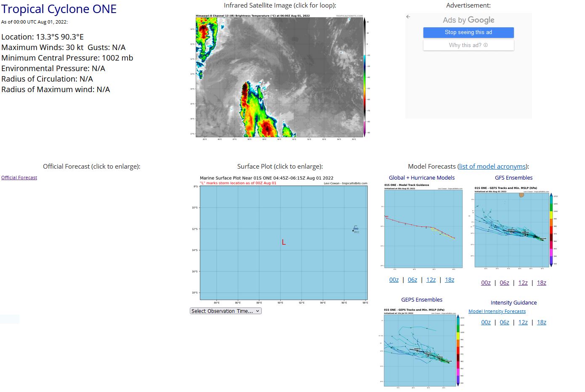Screen dimensions: 585x392
Task: Click the info icon beside Why this ad
Action: coord(485,45)
